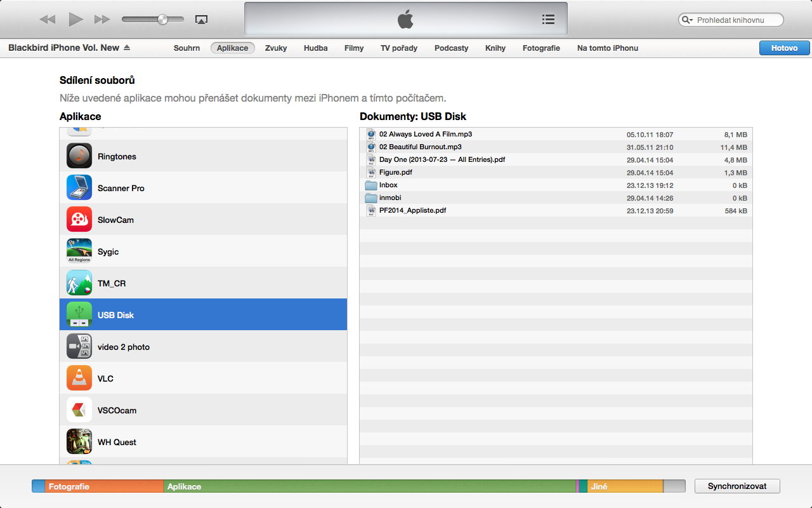Select the Scanner Pro app icon
Viewport: 812px width, 508px height.
(x=79, y=188)
